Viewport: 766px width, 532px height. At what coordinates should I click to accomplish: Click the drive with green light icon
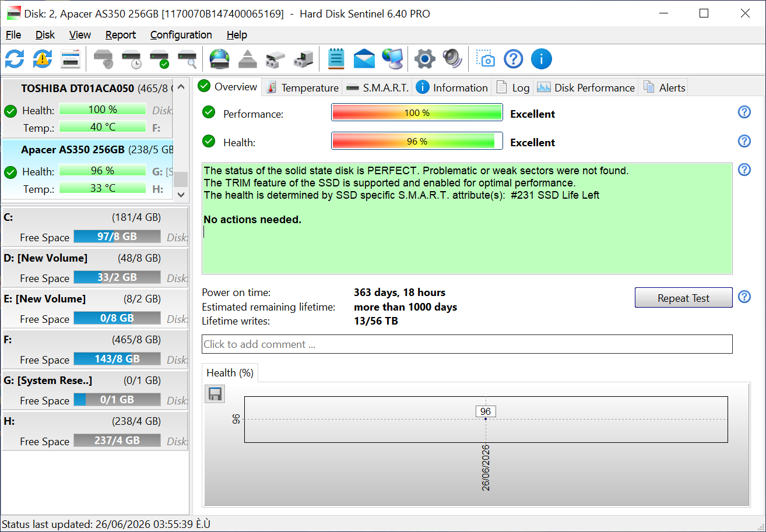[x=304, y=59]
